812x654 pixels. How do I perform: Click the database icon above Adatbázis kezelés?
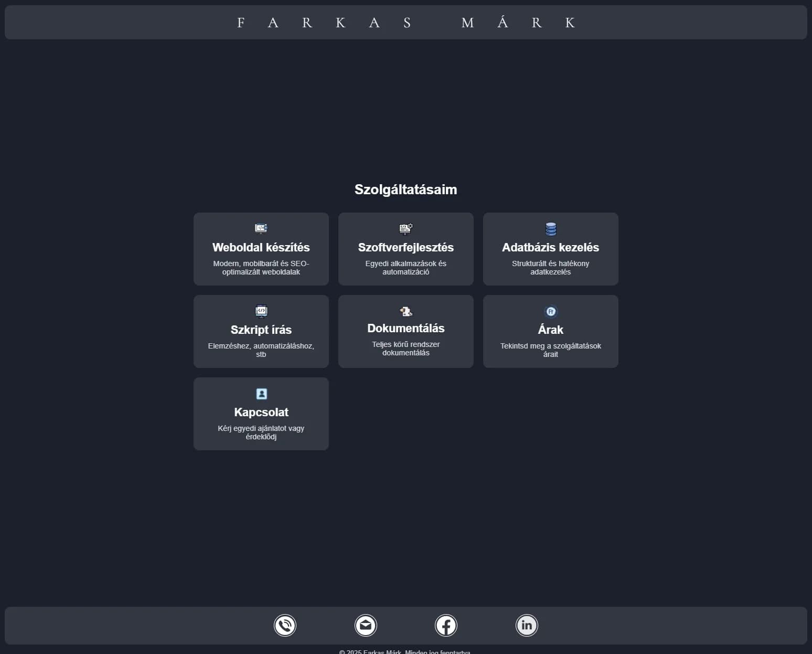coord(551,229)
